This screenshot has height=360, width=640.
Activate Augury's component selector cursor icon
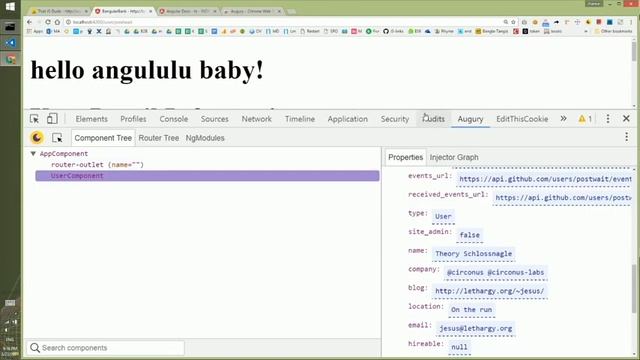[x=57, y=138]
